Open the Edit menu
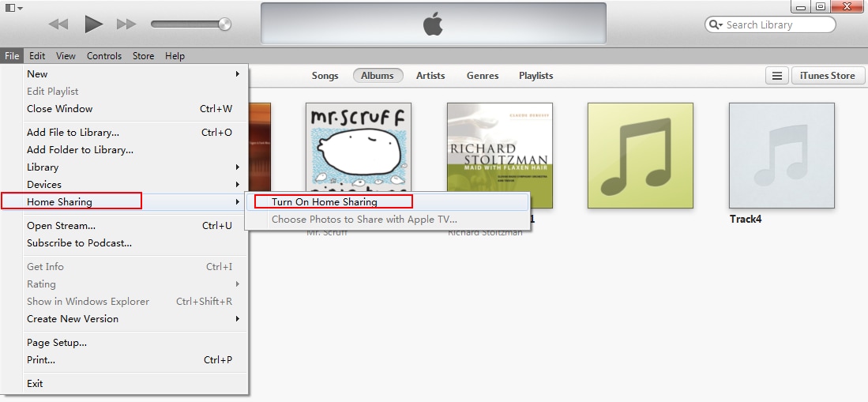This screenshot has width=868, height=402. (37, 56)
